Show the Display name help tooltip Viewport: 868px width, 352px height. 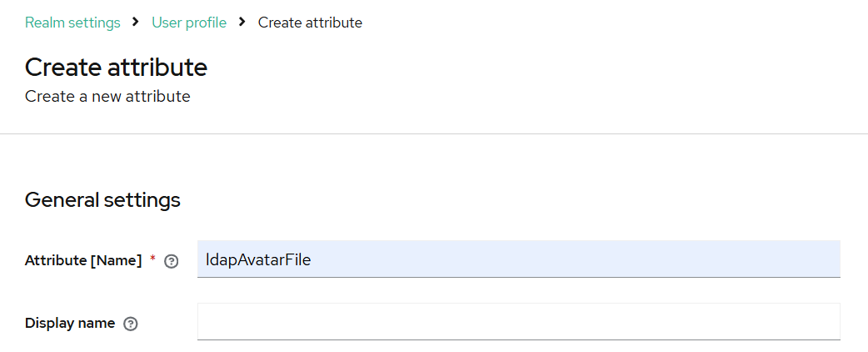(130, 324)
